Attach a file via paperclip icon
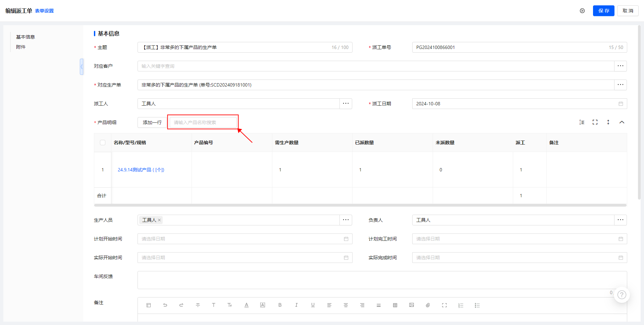 click(428, 305)
